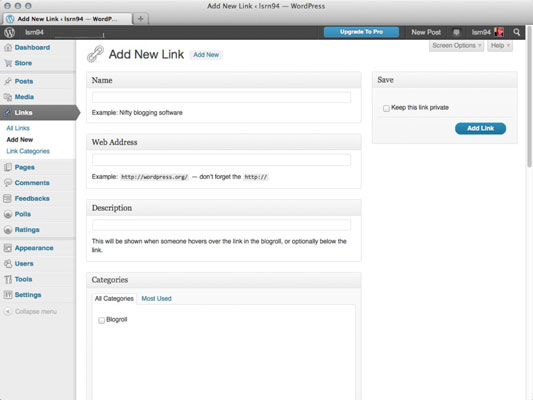533x400 pixels.
Task: Open a new browser tab with plus button
Action: tap(140, 19)
